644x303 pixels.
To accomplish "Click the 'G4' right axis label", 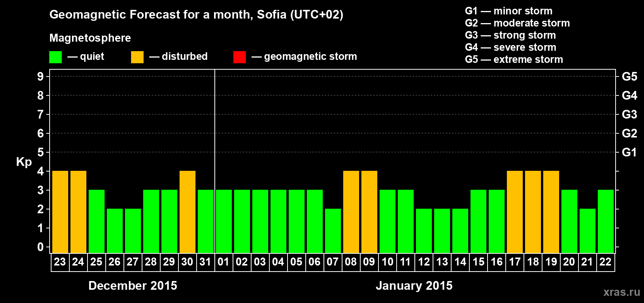I will pos(630,95).
